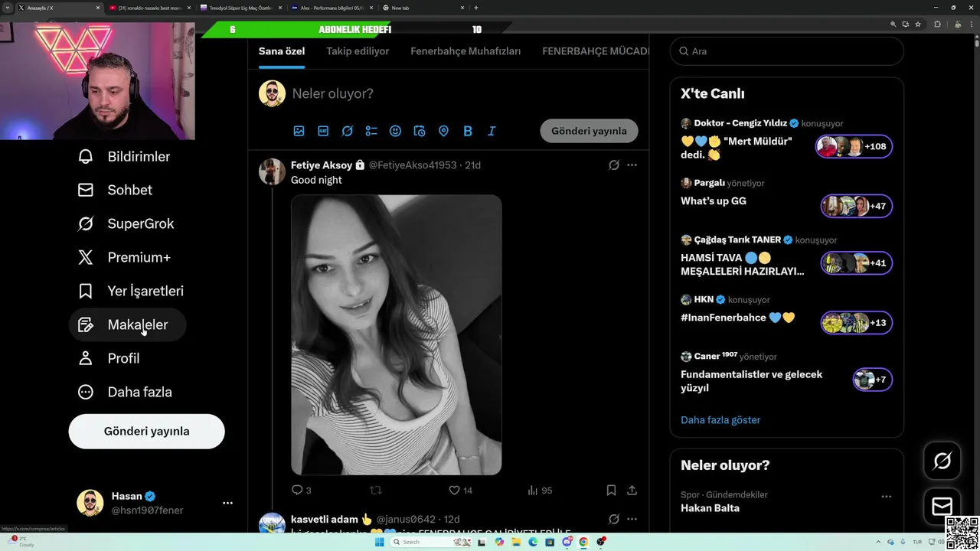Image resolution: width=980 pixels, height=551 pixels.
Task: Go to Profil page
Action: pos(109,358)
